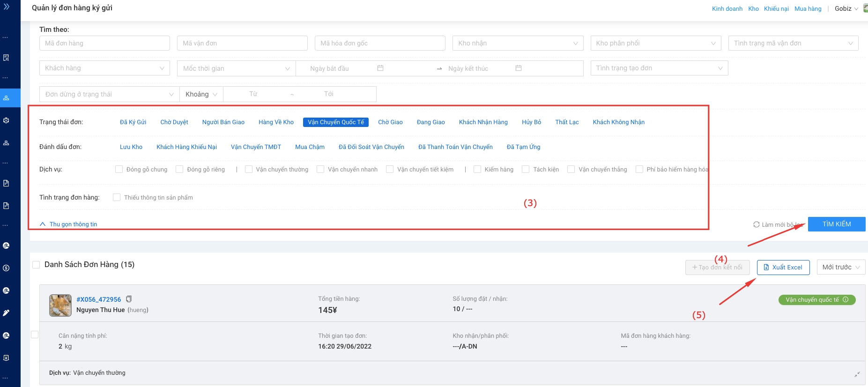
Task: Open the Khiếu nại top menu
Action: pyautogui.click(x=776, y=8)
